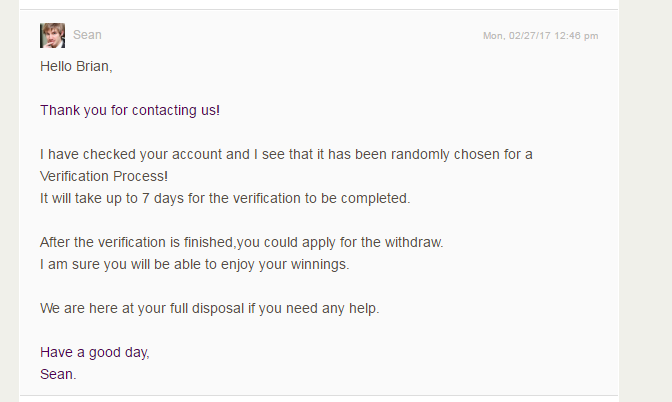The width and height of the screenshot is (672, 402).
Task: Click the words randomly chosen for a
Action: [462, 154]
